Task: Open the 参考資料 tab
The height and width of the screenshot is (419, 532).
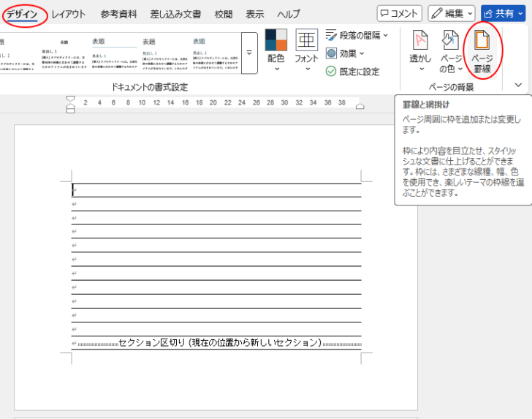Action: point(118,15)
